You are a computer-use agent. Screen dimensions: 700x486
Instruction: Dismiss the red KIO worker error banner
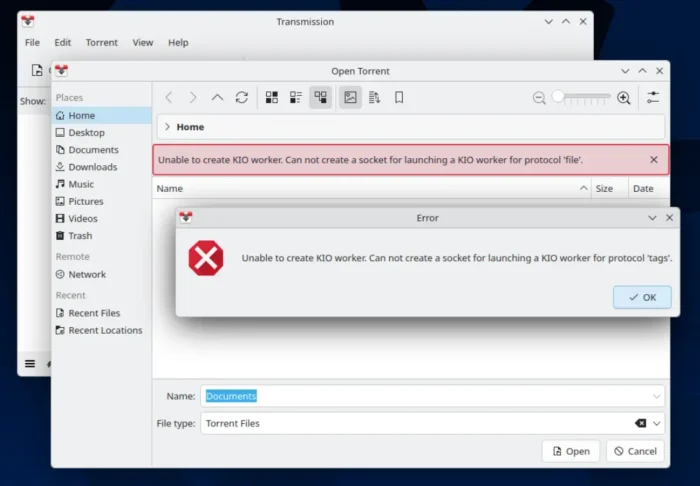pos(654,160)
